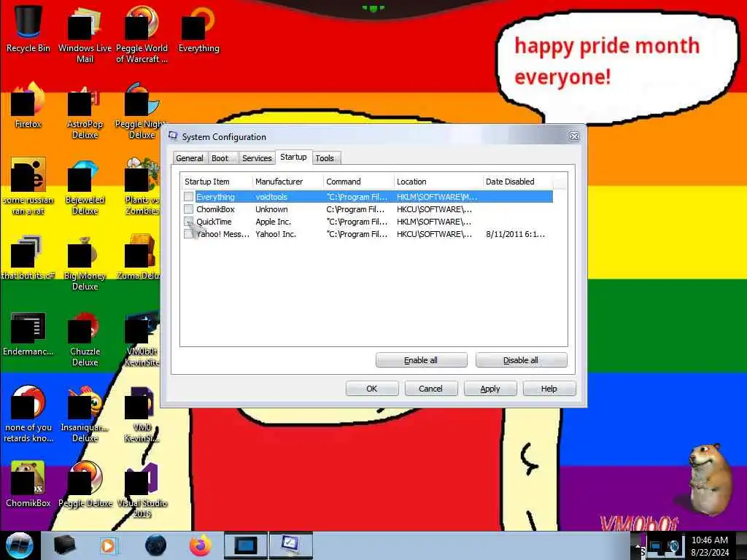
Task: Close the System Configuration dialog
Action: [574, 136]
